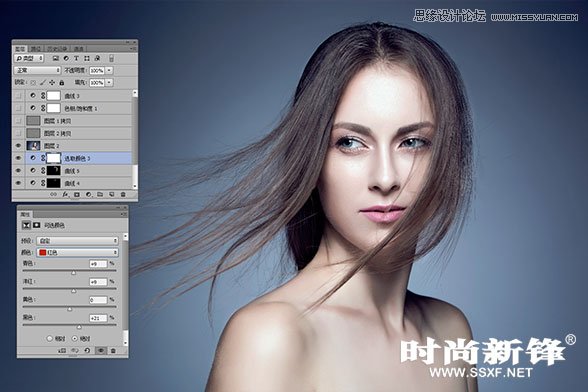Screen dimensions: 588x392
Task: Click the trash icon in Layers panel
Action: [123, 194]
